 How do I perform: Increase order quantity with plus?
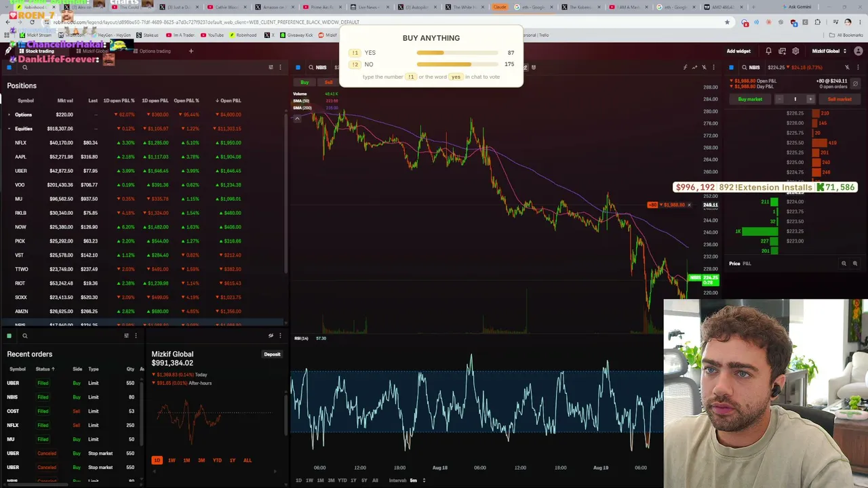click(810, 99)
